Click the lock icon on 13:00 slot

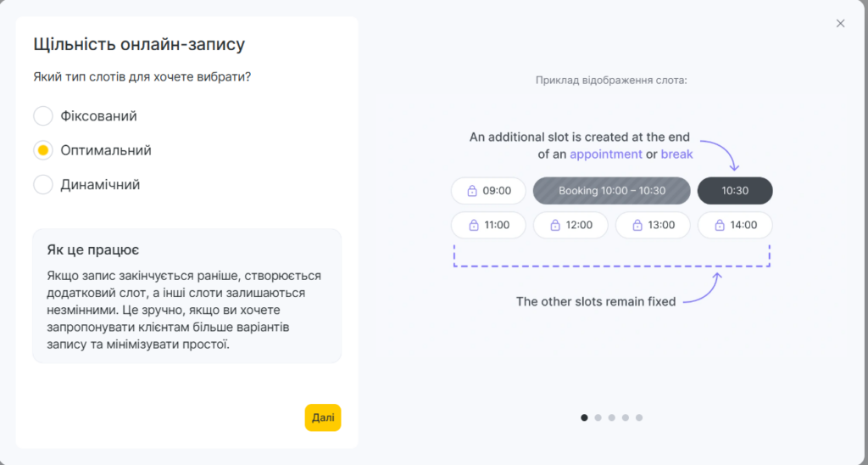[x=637, y=225]
